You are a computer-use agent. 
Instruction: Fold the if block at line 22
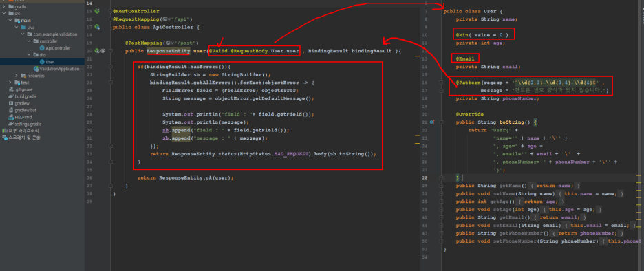point(111,67)
